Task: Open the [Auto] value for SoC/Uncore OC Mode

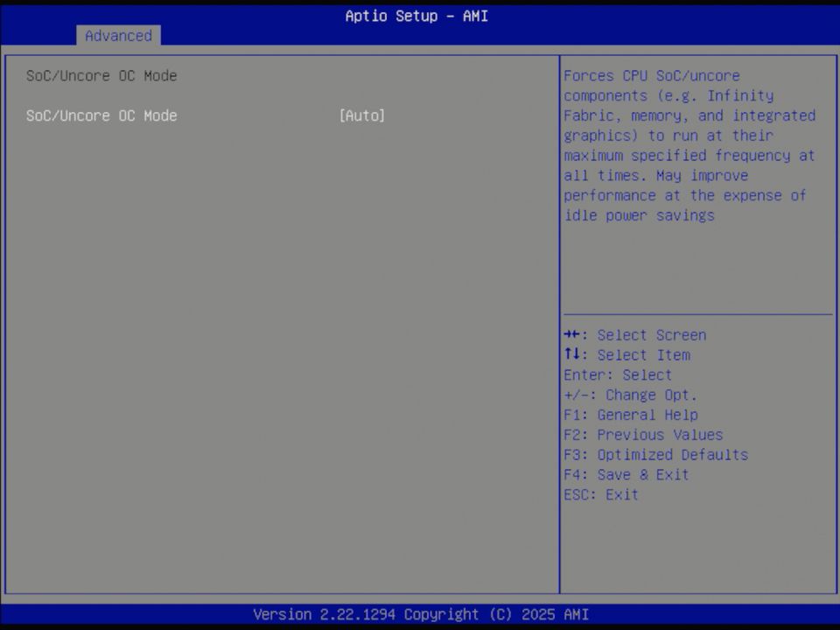Action: coord(361,115)
